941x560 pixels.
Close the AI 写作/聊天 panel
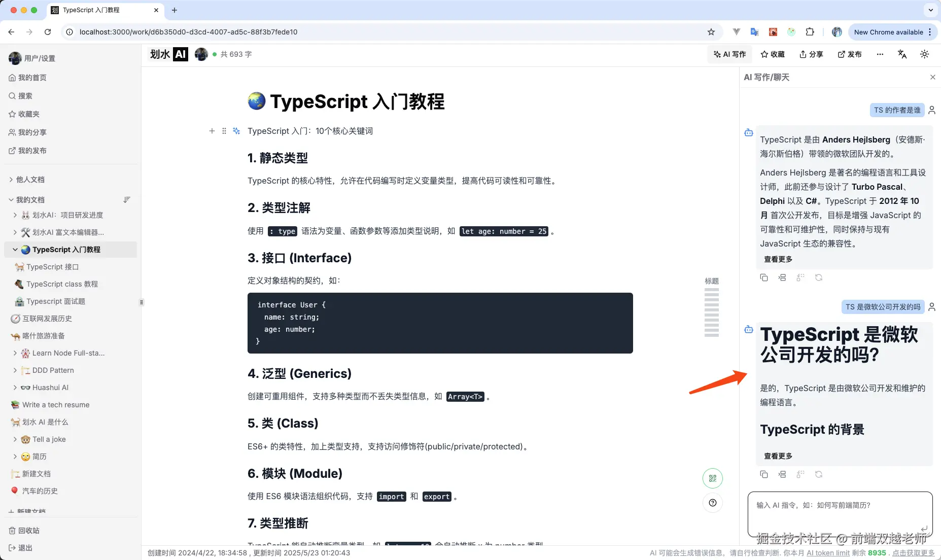932,77
